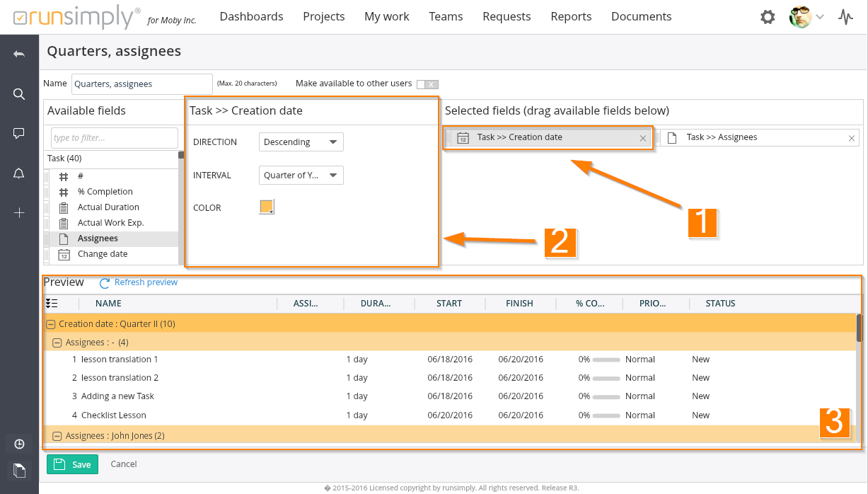Go to the Projects menu
Screen dimensions: 868x494
coord(323,16)
